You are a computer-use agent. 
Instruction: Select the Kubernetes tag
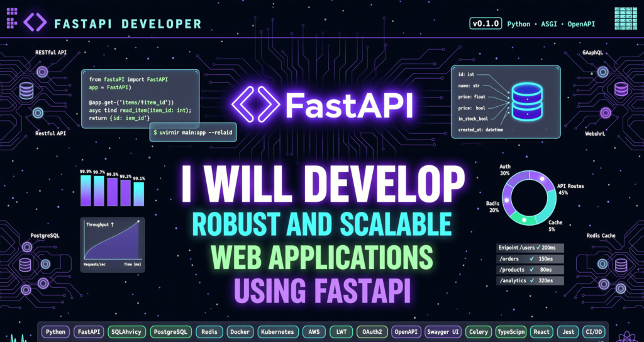pos(278,332)
